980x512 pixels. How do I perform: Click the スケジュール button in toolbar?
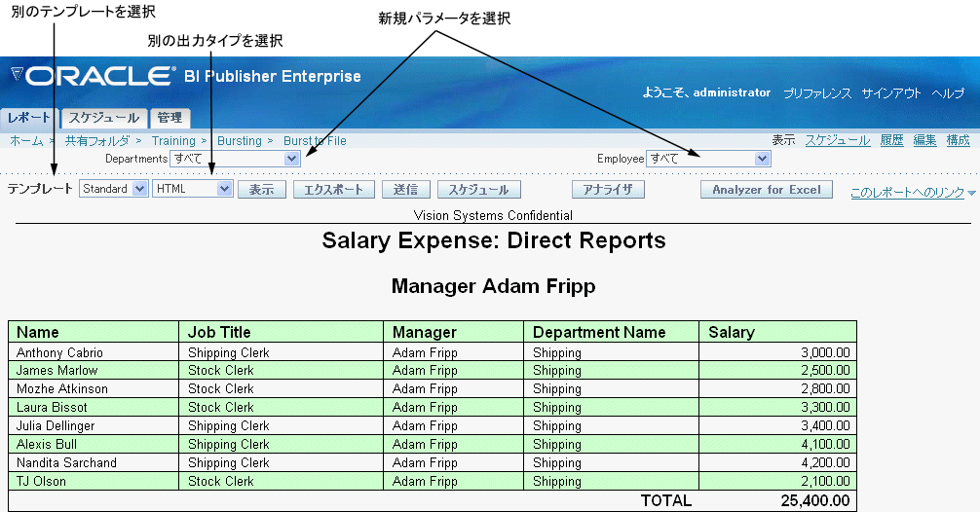478,189
